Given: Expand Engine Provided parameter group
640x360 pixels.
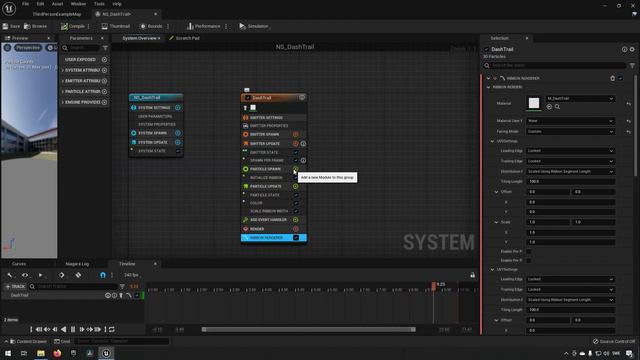Looking at the screenshot, I should click(x=62, y=102).
